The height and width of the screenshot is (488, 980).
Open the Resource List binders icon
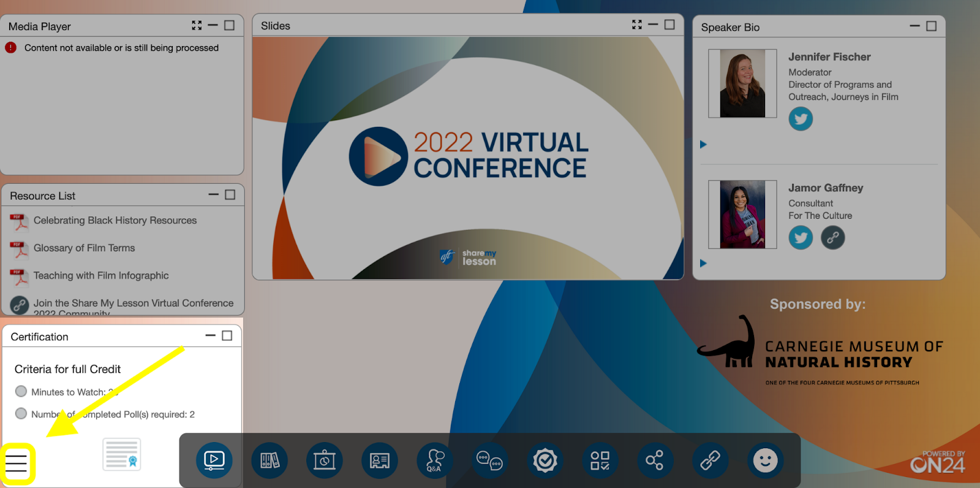[269, 460]
